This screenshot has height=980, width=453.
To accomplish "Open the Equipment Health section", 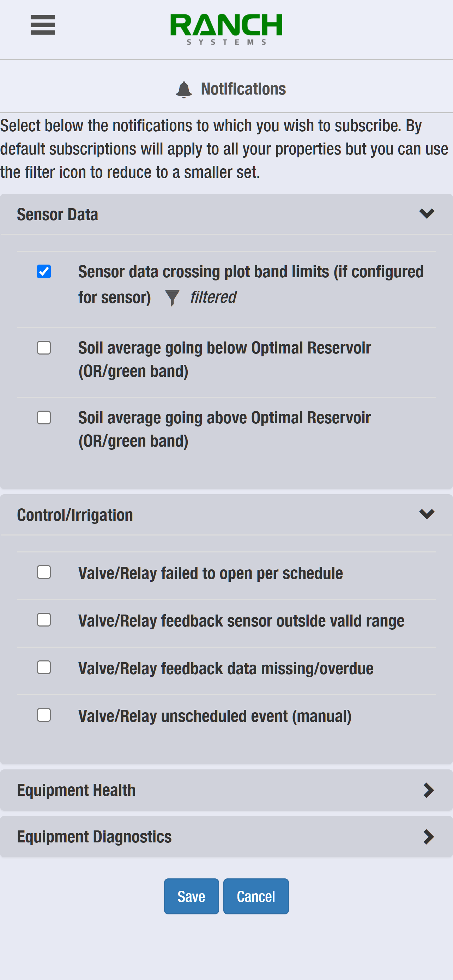I will pos(226,790).
